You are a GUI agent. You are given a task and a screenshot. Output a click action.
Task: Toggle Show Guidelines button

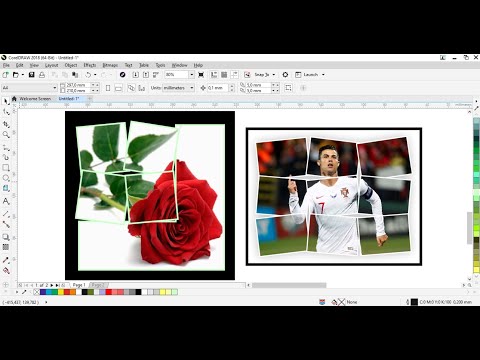pyautogui.click(x=234, y=75)
